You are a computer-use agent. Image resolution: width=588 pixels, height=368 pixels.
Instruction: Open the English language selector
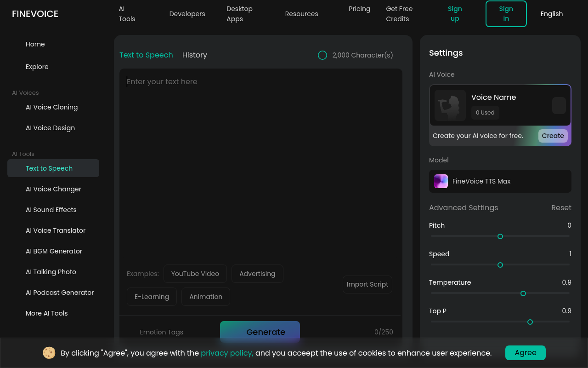551,14
